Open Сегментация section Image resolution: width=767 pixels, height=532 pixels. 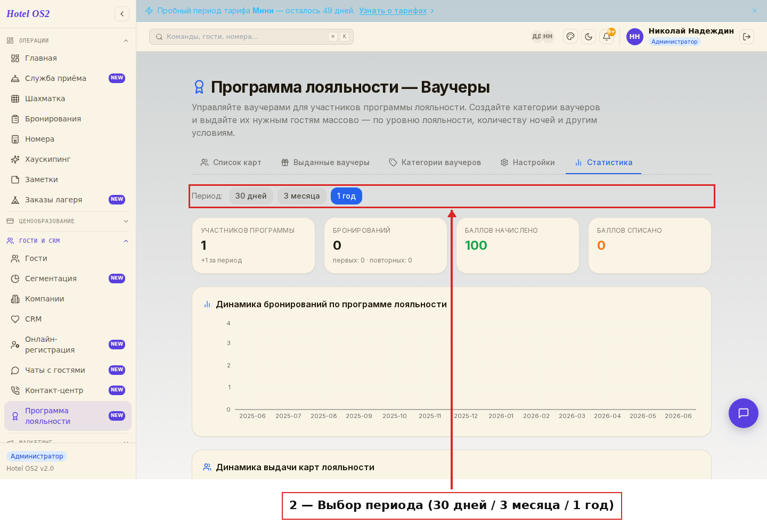pyautogui.click(x=68, y=279)
